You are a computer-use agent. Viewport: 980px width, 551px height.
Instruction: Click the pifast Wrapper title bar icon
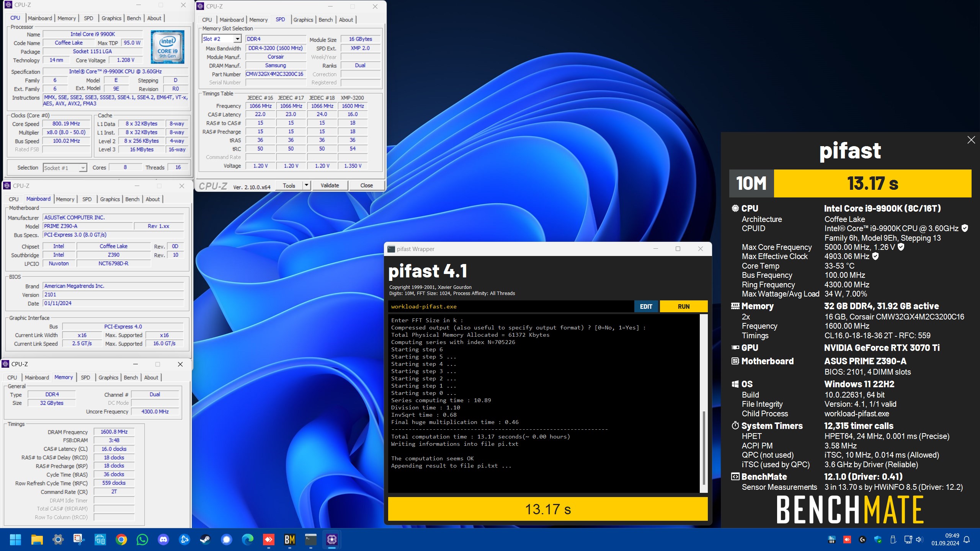click(391, 249)
